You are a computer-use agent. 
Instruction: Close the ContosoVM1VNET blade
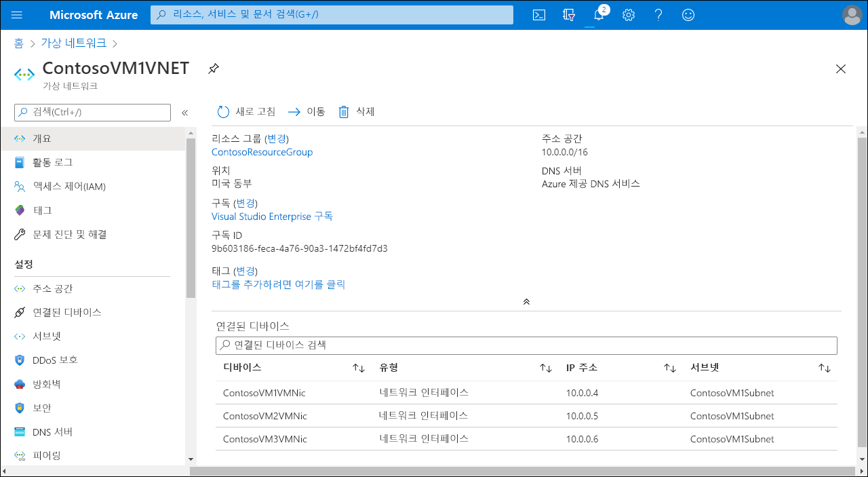841,69
